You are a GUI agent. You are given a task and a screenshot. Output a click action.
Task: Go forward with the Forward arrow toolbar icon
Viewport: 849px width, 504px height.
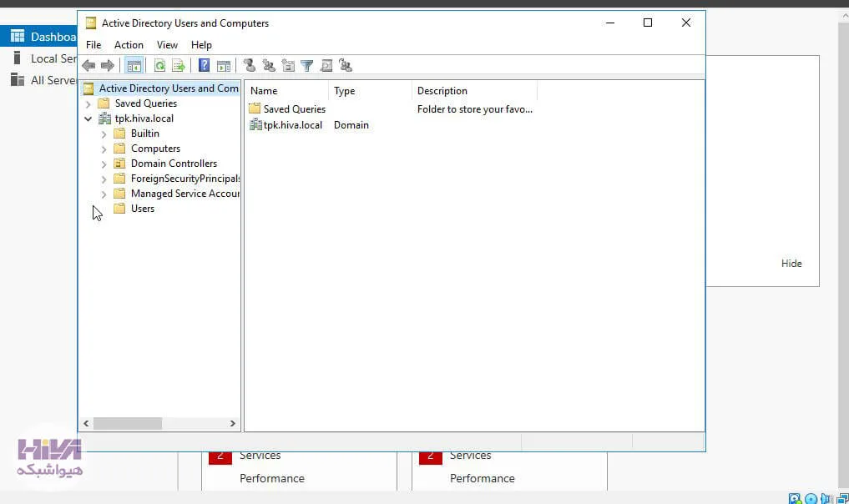pyautogui.click(x=108, y=66)
